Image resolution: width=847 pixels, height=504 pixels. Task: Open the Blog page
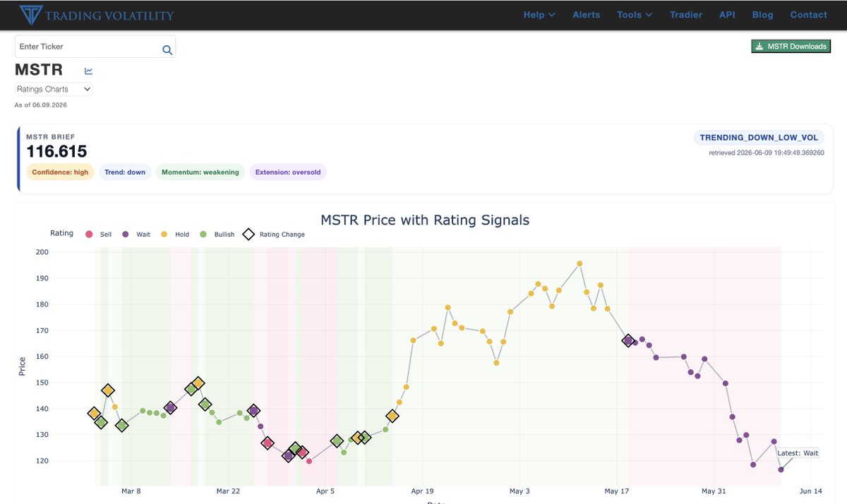762,15
